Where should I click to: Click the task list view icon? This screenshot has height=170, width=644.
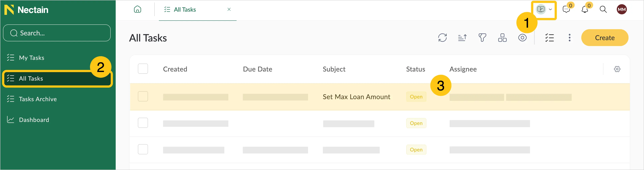(550, 38)
